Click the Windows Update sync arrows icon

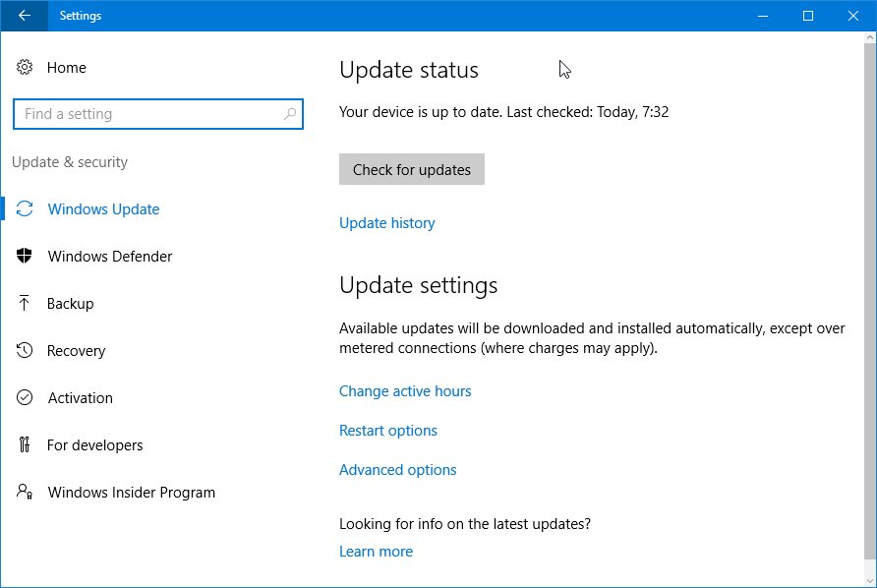click(x=24, y=208)
